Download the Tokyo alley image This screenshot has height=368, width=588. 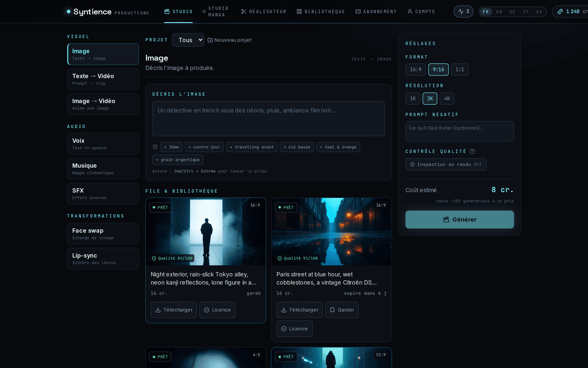[x=174, y=310]
